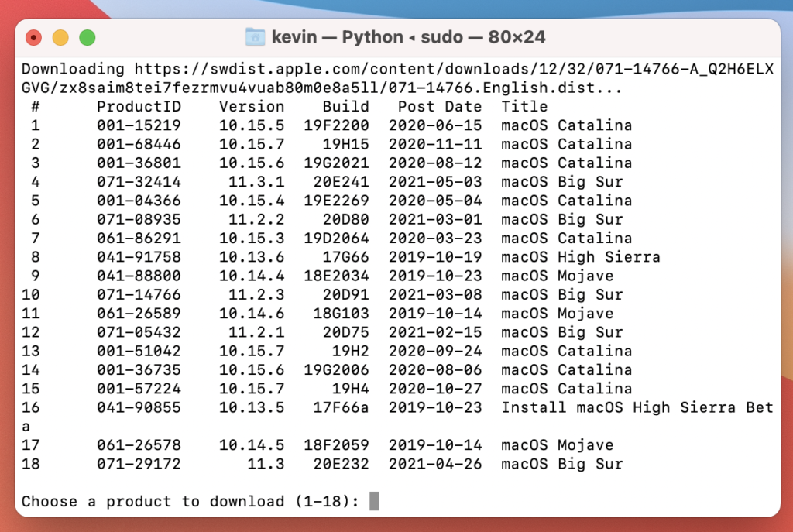Click the 'Post Date' column header
This screenshot has width=793, height=532.
[439, 107]
